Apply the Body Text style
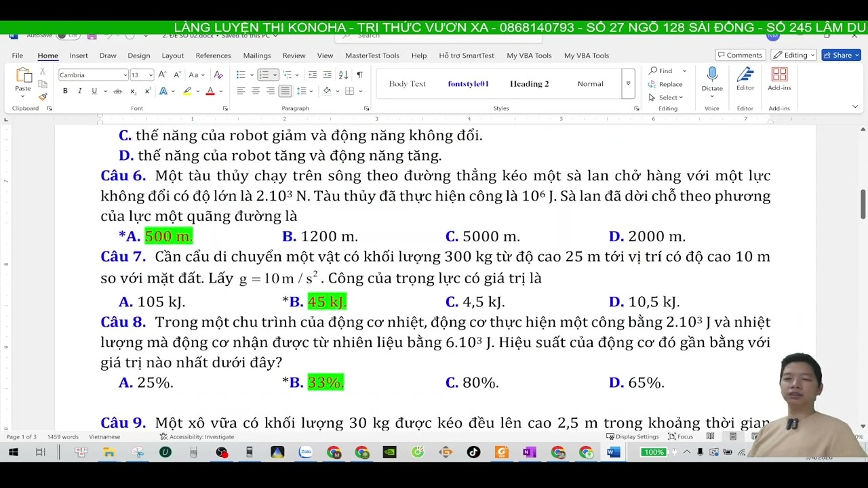Screen dimensions: 868x488 407,84
